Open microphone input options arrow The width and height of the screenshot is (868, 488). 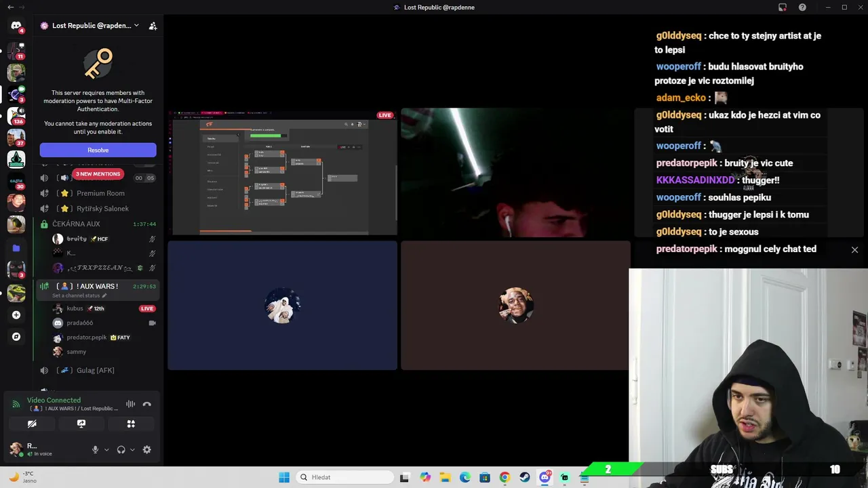(x=106, y=449)
